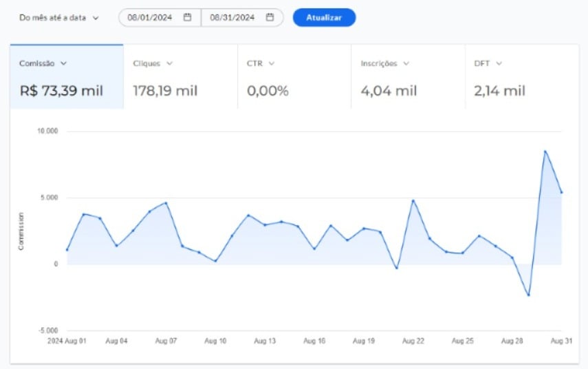Open the end date calendar icon
Screen dimensions: 588x369
pos(270,18)
